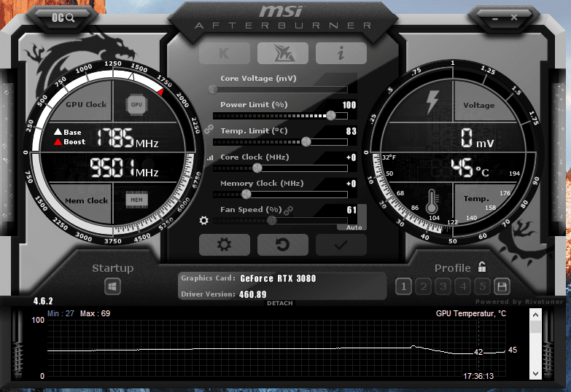This screenshot has height=392, width=571.
Task: Click the Core Clock slider handle
Action: 257,168
